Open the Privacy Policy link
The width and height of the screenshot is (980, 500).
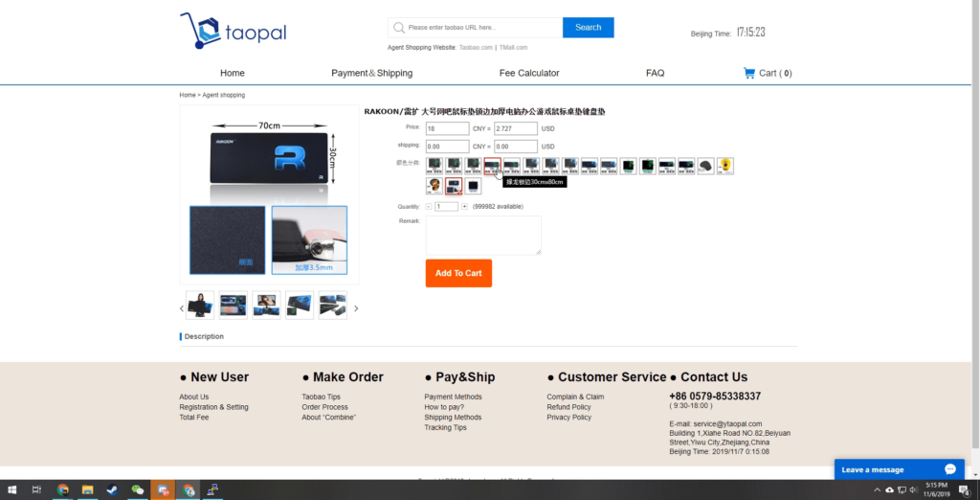pos(568,418)
